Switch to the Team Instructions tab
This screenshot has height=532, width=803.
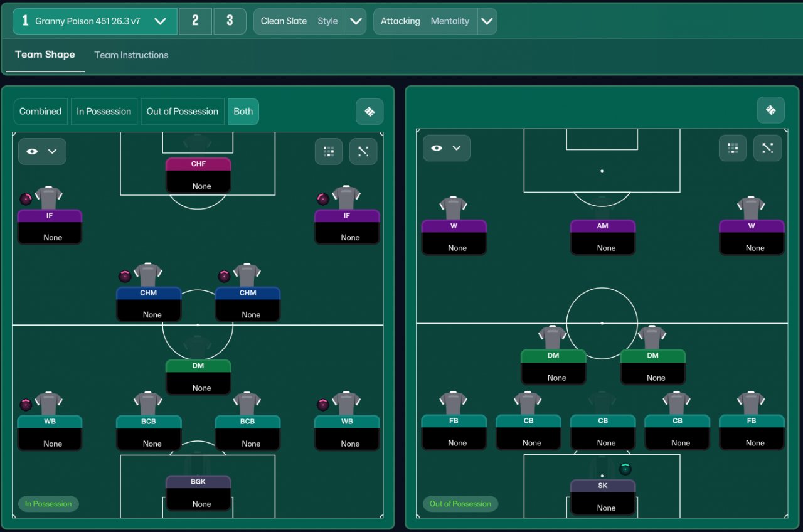131,55
